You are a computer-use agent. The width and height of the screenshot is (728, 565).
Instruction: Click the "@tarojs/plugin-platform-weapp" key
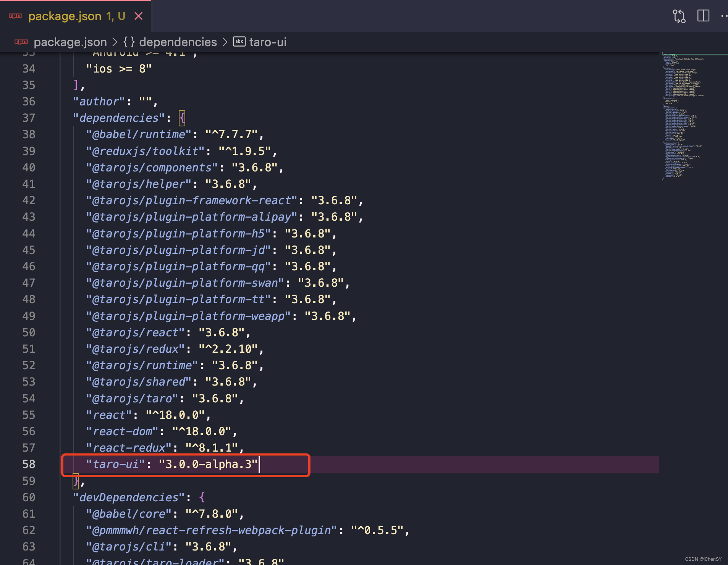(x=188, y=316)
